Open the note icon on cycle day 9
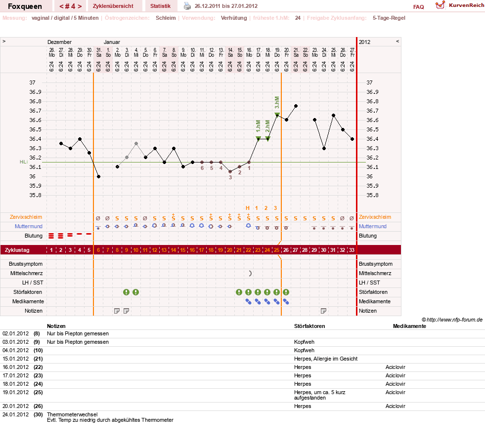This screenshot has width=485, height=448. [x=126, y=311]
